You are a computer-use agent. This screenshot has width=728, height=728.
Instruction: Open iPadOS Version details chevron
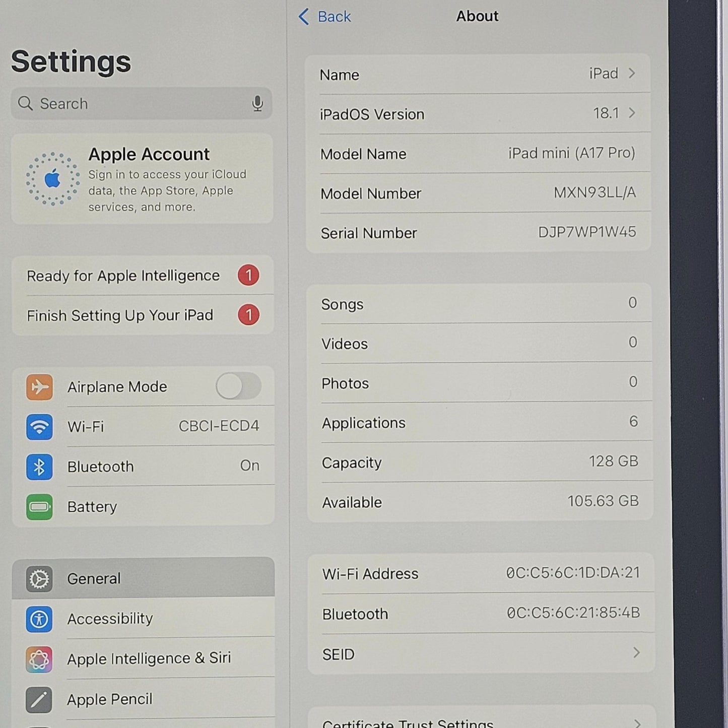(x=632, y=113)
